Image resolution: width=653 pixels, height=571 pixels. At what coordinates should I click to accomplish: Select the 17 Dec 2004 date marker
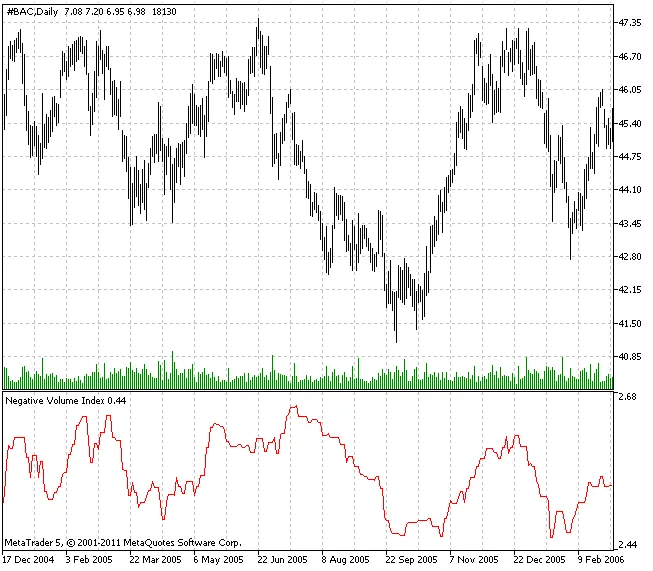coord(28,561)
